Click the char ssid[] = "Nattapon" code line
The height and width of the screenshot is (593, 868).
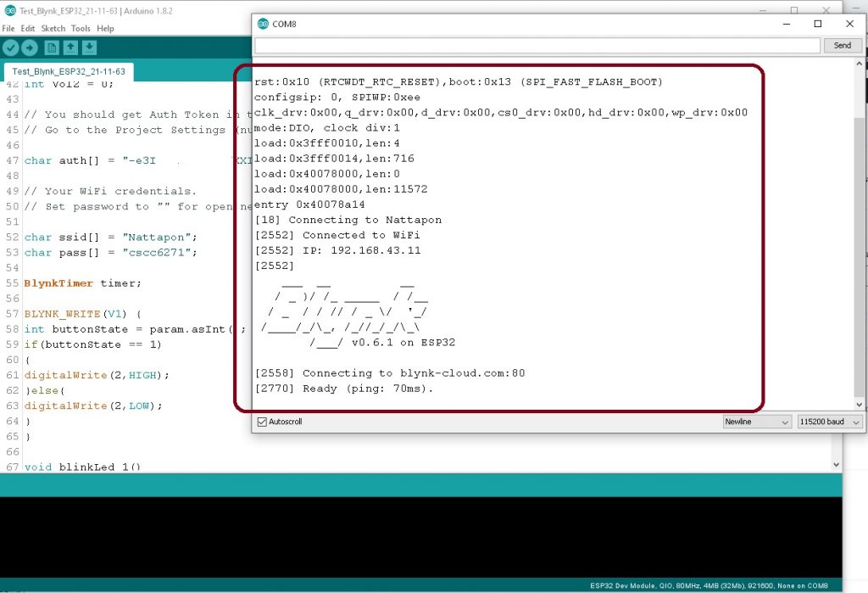tap(111, 238)
